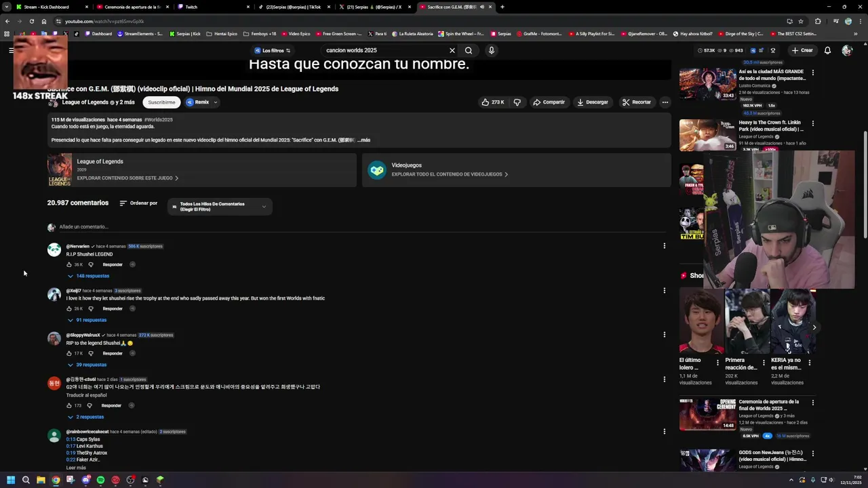Viewport: 868px width, 488px height.
Task: Open Los filtros extension button
Action: pyautogui.click(x=273, y=50)
